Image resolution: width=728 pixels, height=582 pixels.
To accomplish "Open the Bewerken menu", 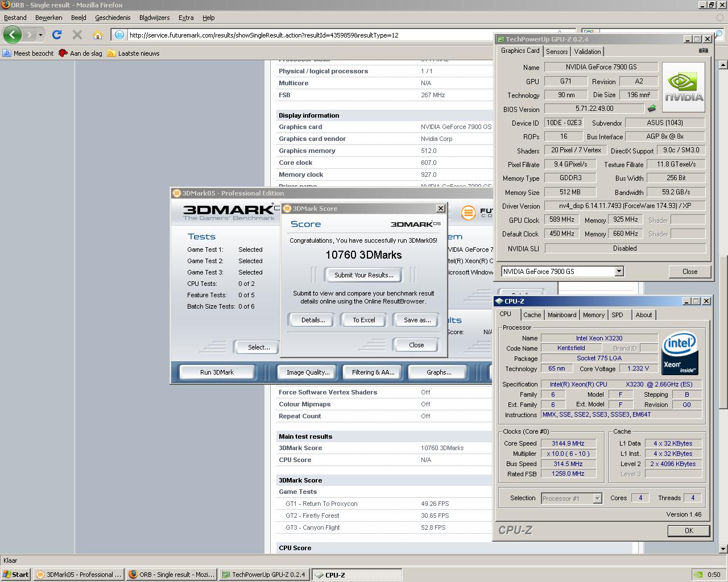I will (x=49, y=18).
